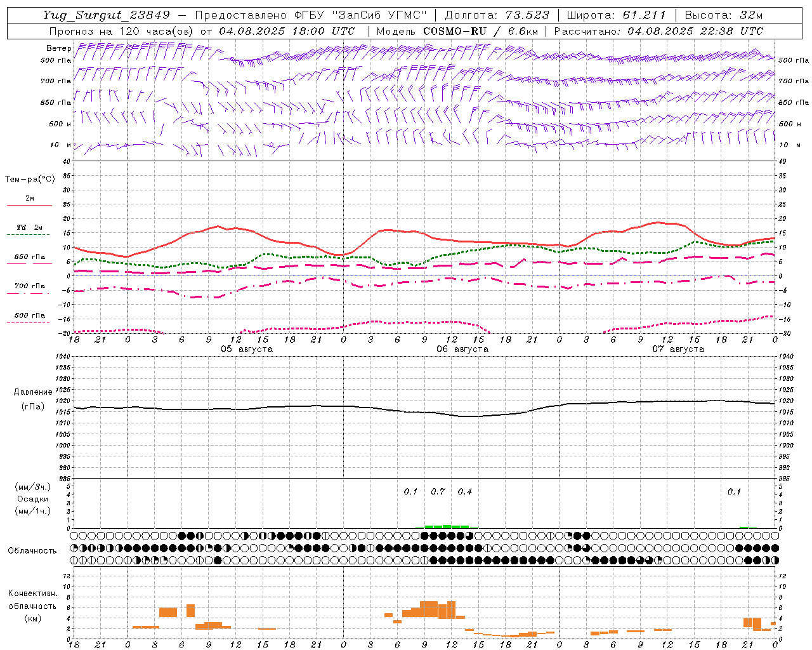The image size is (812, 650).
Task: Click the station title Yug_Surgut_23849
Action: (107, 15)
